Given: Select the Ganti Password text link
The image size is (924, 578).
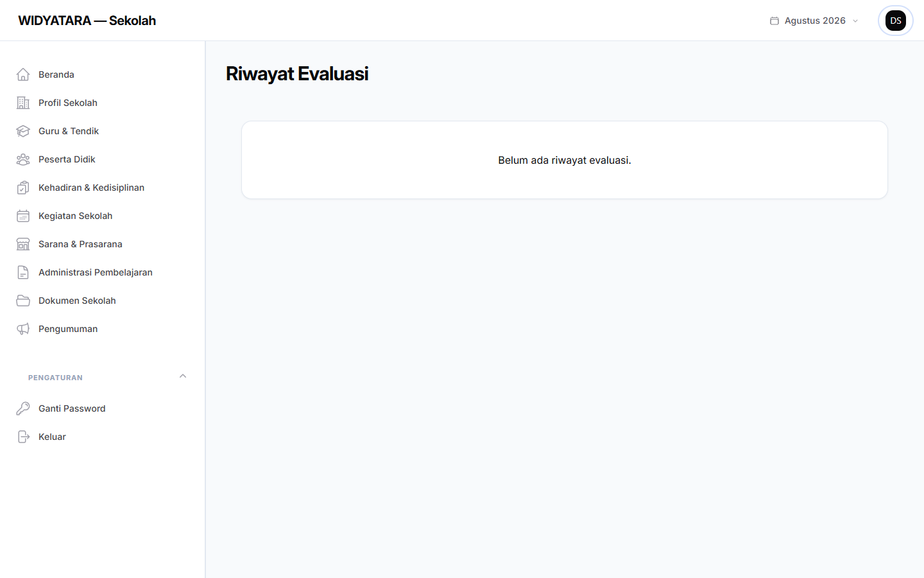Looking at the screenshot, I should click(72, 408).
